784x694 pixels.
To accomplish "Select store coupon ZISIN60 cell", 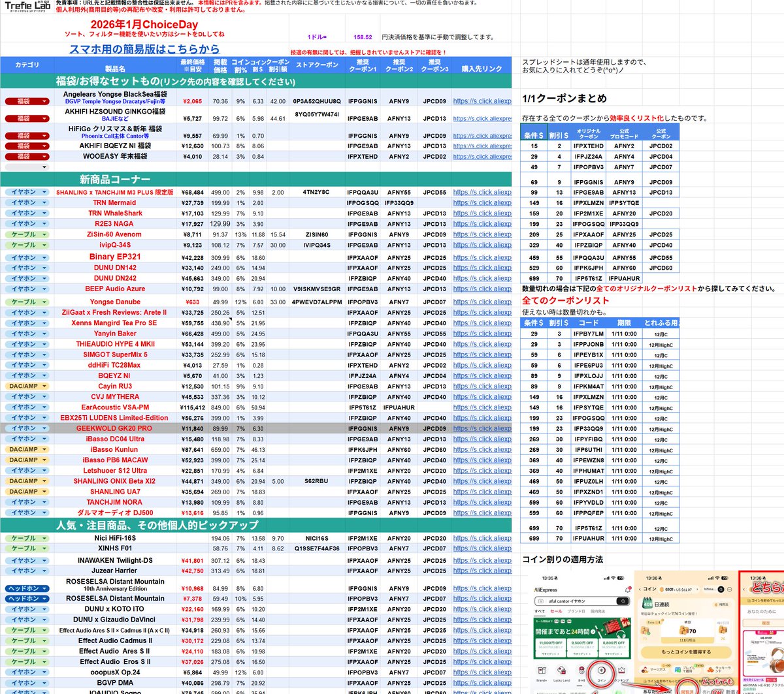I will point(317,234).
